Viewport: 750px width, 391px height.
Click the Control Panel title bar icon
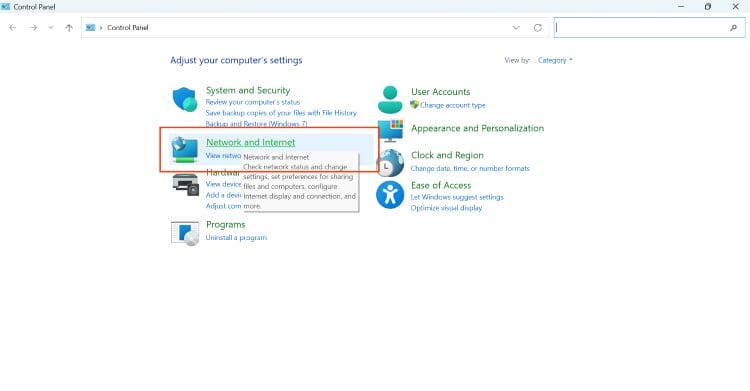click(6, 7)
